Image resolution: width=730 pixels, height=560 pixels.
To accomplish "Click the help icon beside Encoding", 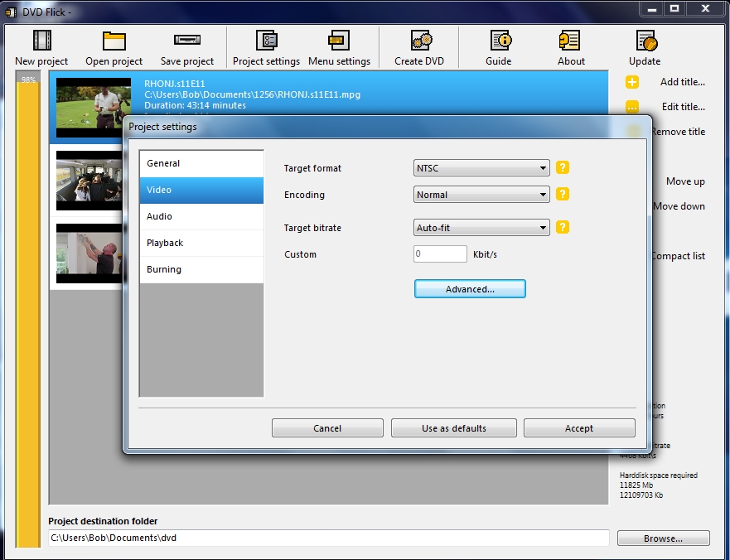I will (x=563, y=194).
